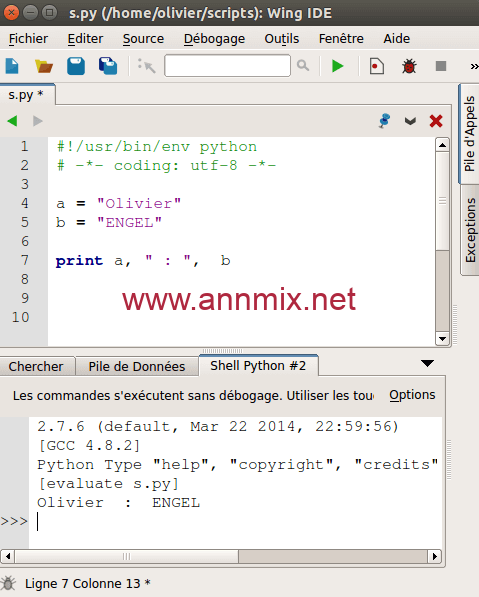Viewport: 479px width, 597px height.
Task: Open a file with the folder icon
Action: point(44,66)
